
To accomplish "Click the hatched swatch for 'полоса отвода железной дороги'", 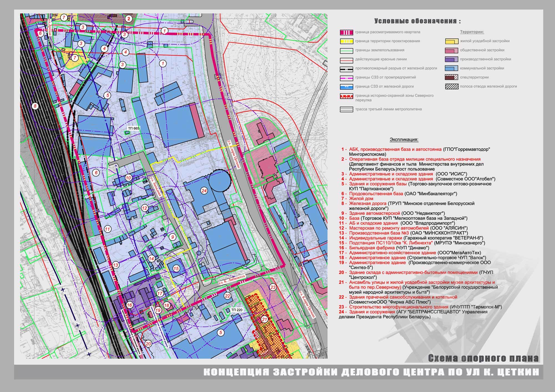I will click(451, 87).
